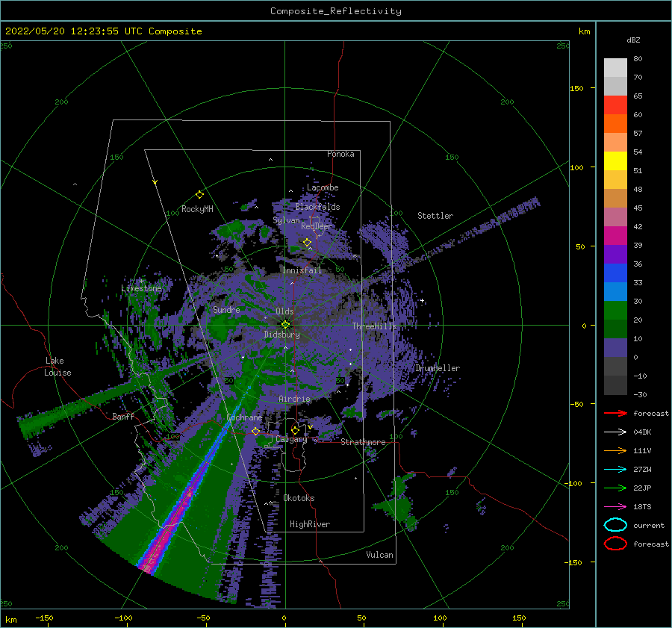Click the yellow diamond marker above Calgary label
The image size is (672, 628).
pyautogui.click(x=295, y=430)
